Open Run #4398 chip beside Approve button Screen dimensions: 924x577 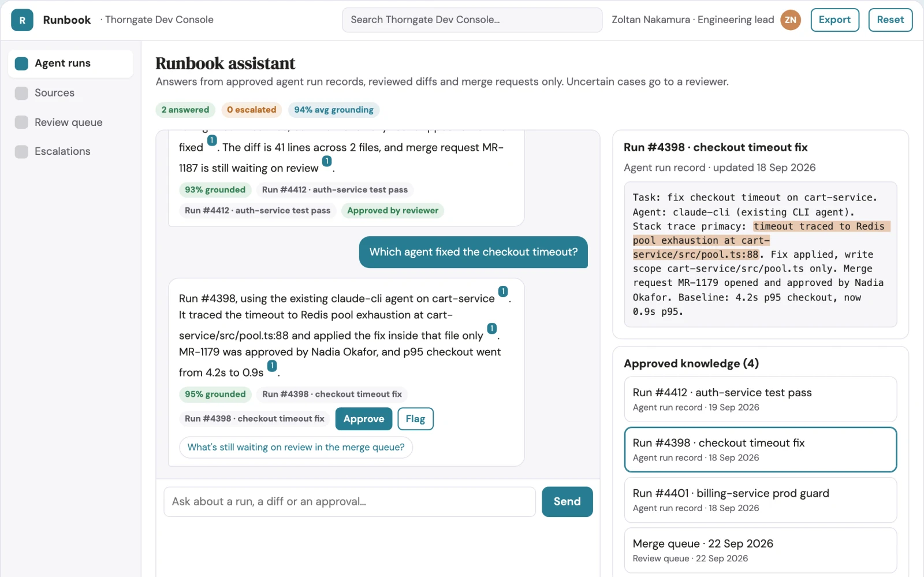(255, 419)
